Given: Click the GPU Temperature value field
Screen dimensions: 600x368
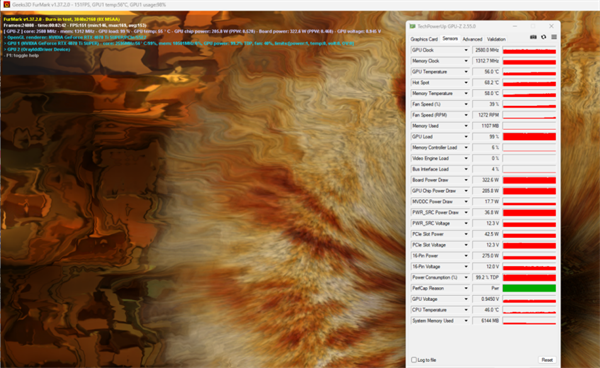Looking at the screenshot, I should click(486, 72).
